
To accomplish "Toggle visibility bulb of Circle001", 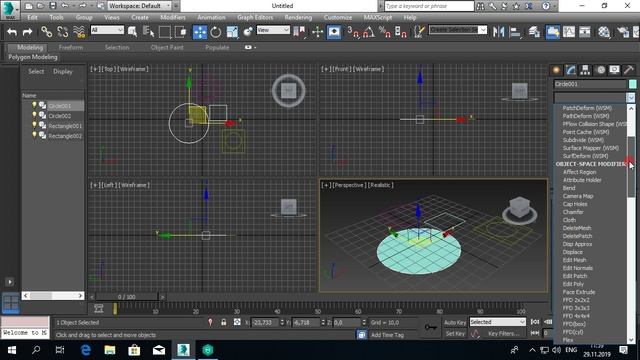I will [34, 105].
